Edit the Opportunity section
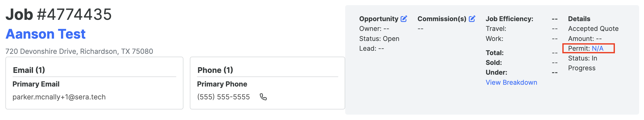This screenshot has width=644, height=120. click(404, 19)
